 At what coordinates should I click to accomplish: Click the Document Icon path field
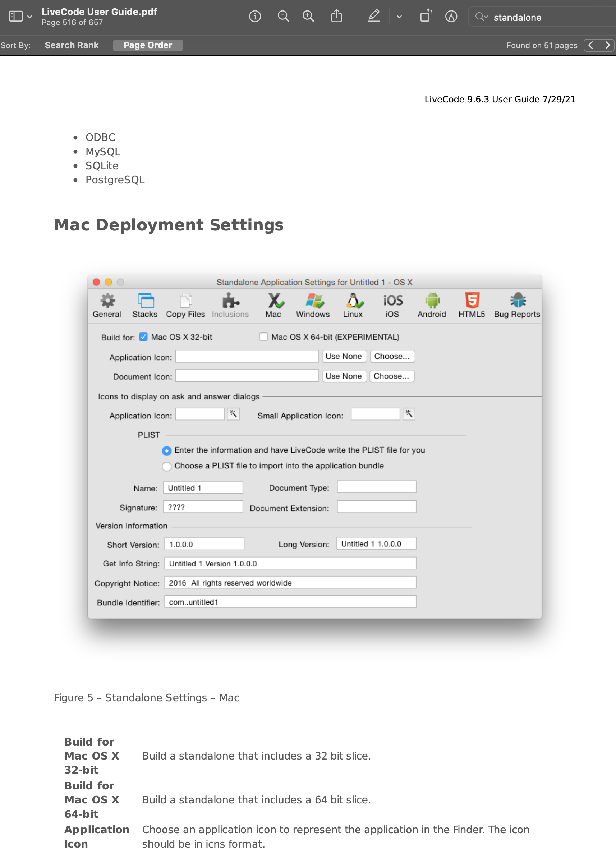pos(247,376)
